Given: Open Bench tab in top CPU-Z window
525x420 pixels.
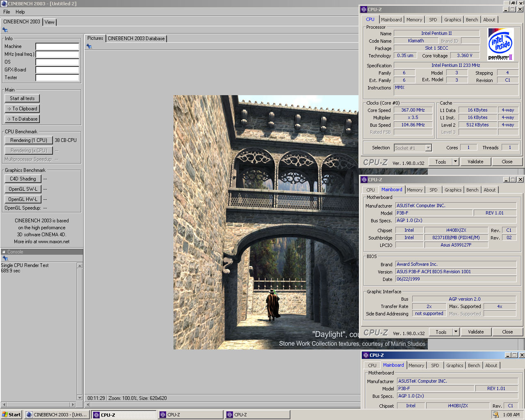Looking at the screenshot, I should pyautogui.click(x=472, y=20).
